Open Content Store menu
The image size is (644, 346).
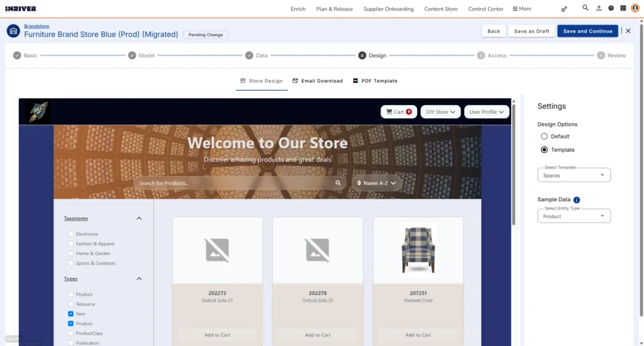pyautogui.click(x=441, y=9)
